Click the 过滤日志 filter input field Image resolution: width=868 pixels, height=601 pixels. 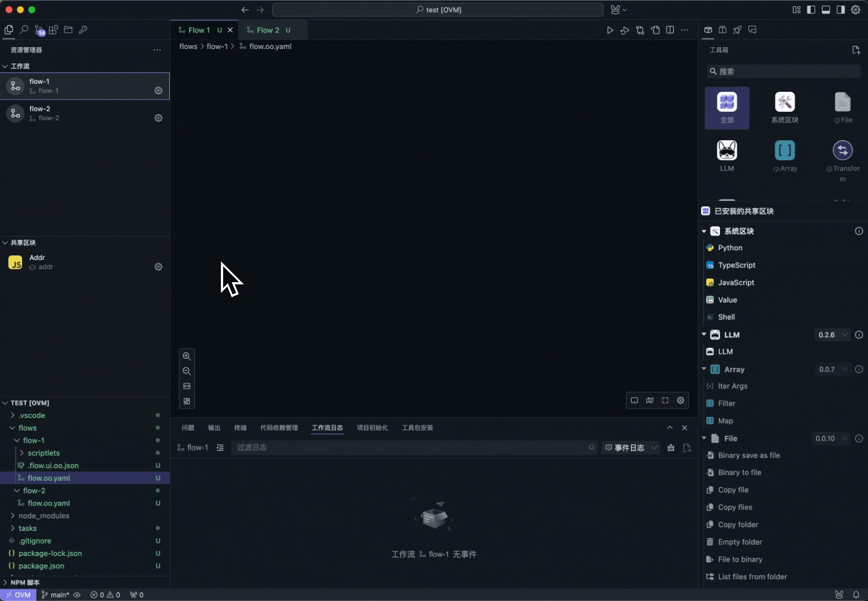(409, 447)
